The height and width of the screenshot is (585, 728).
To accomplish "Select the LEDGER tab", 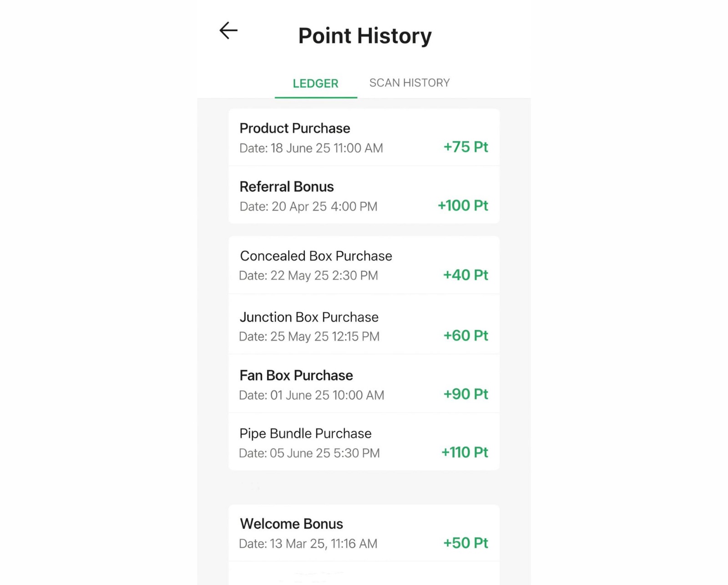I will tap(315, 84).
